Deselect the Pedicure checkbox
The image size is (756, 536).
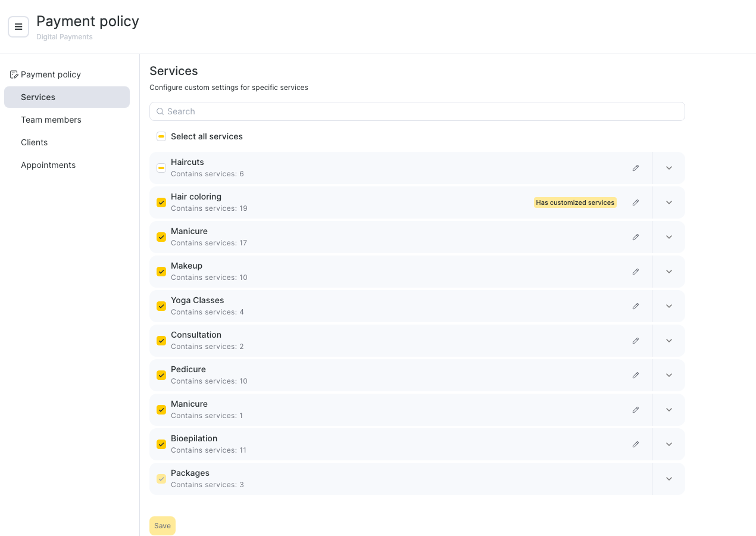[161, 375]
